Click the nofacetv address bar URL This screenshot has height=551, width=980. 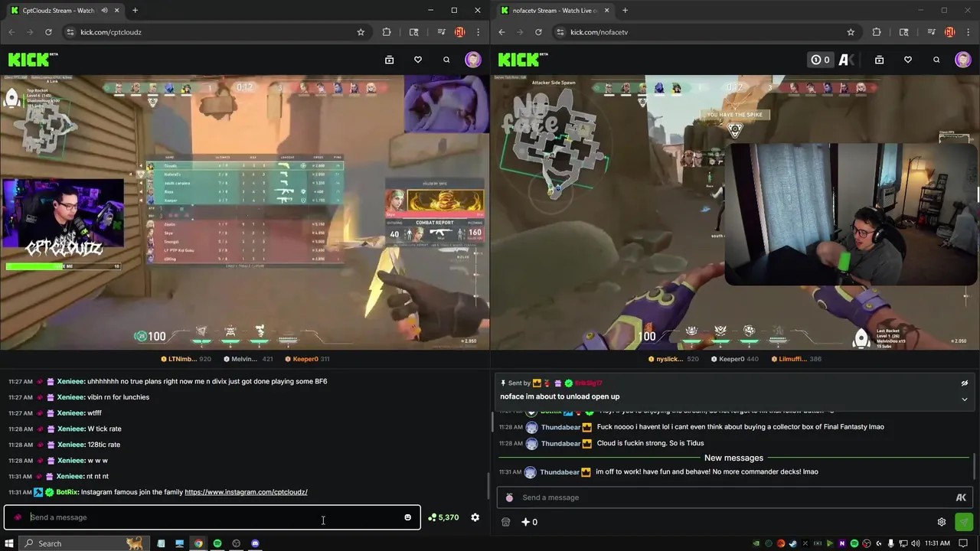(599, 32)
